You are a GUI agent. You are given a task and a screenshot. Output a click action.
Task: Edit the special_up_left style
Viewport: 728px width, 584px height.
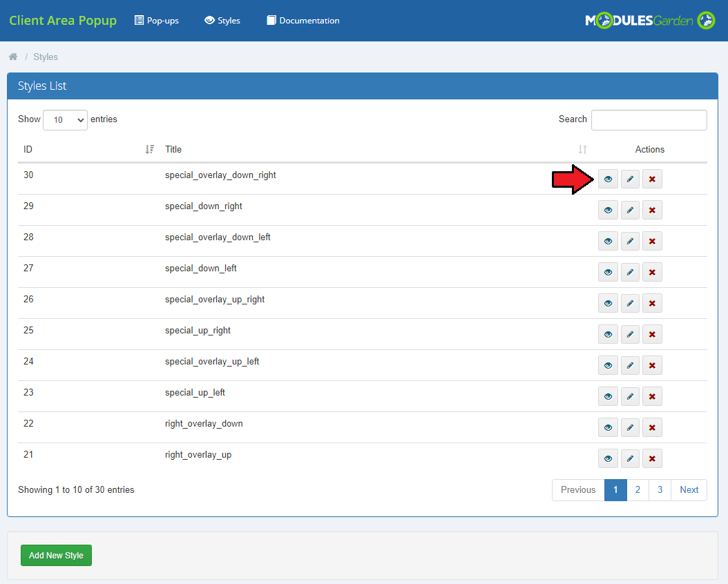(x=630, y=397)
